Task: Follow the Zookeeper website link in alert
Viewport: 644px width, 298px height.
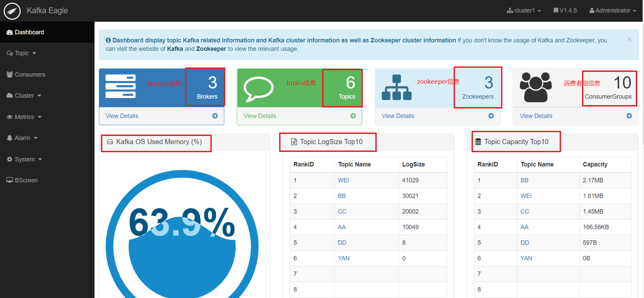Action: click(211, 49)
